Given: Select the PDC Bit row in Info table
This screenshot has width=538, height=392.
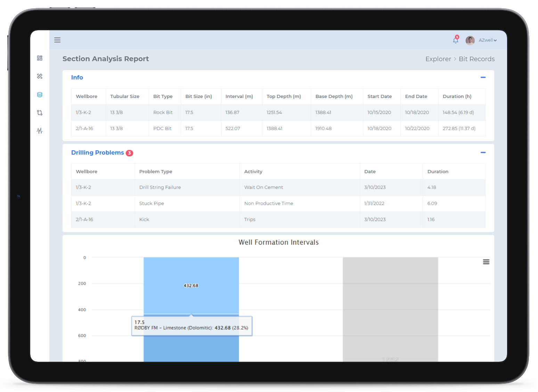Looking at the screenshot, I should (x=162, y=129).
